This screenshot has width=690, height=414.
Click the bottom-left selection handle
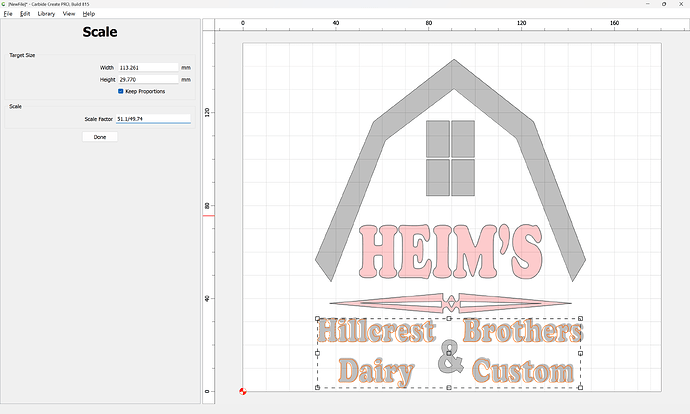pos(317,388)
